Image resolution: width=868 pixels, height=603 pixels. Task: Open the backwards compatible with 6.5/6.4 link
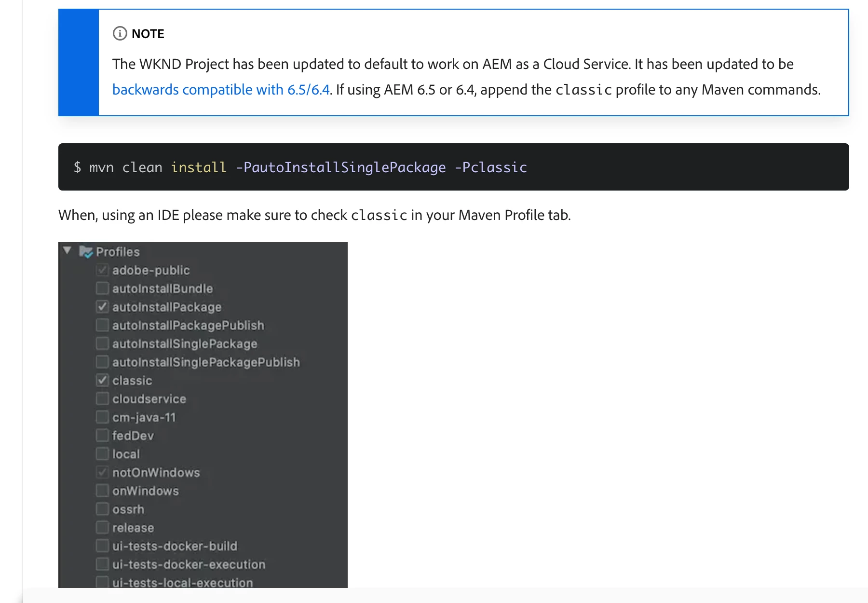tap(221, 90)
